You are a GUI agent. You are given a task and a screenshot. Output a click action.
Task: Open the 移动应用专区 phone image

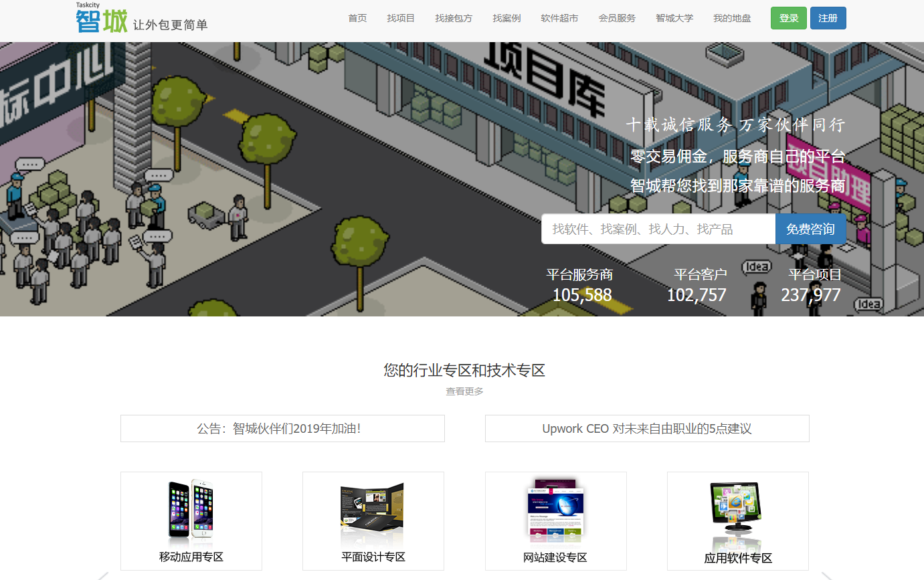click(x=191, y=510)
